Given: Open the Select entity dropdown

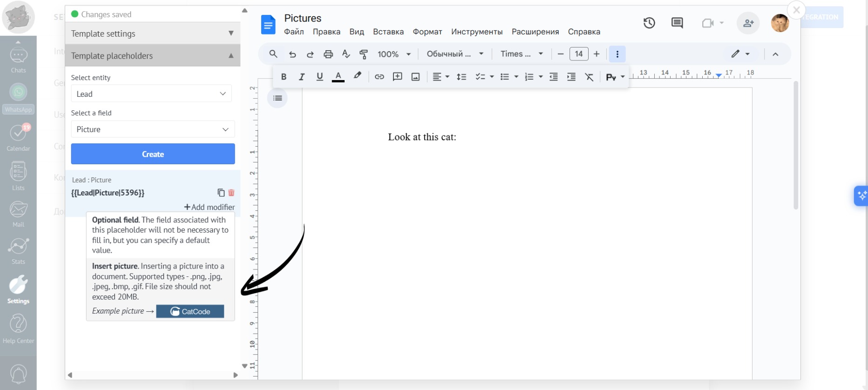Looking at the screenshot, I should click(x=151, y=94).
